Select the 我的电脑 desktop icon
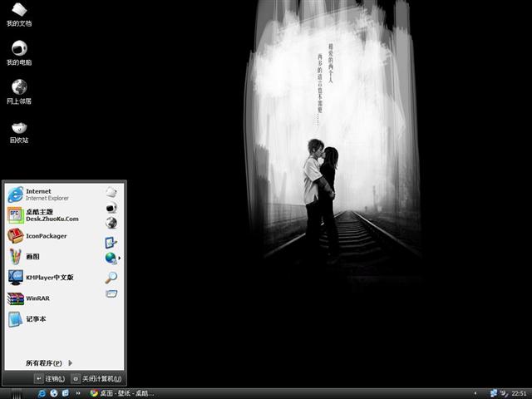 (x=19, y=52)
